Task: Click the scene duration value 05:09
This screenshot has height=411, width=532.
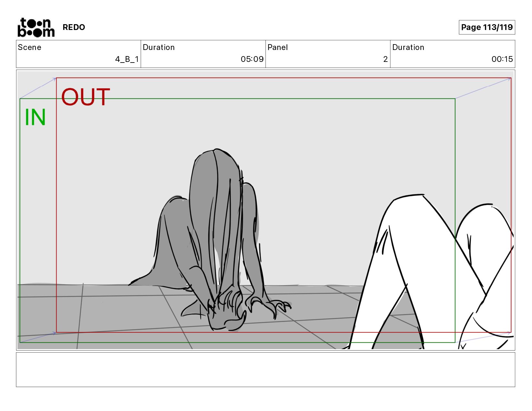Action: point(252,59)
